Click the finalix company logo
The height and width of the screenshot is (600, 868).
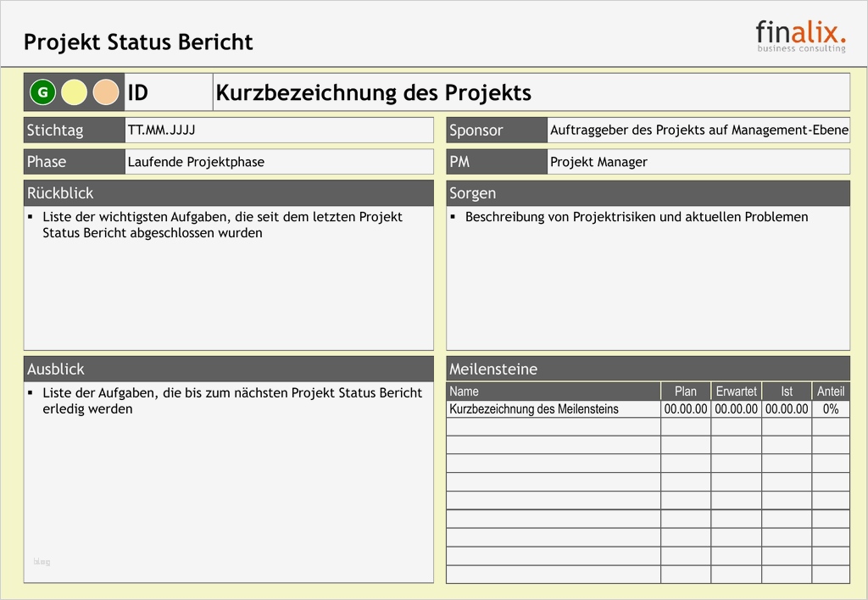click(x=799, y=35)
